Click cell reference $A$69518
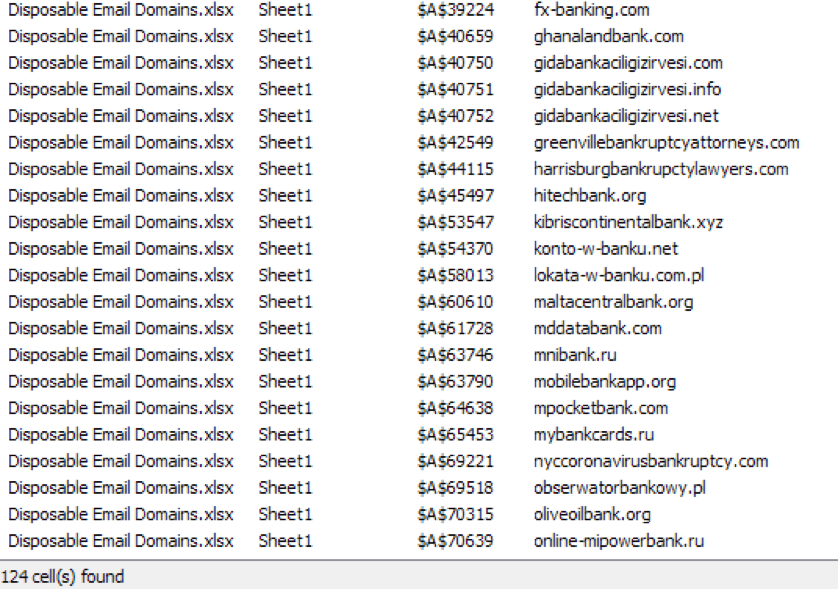Image resolution: width=838 pixels, height=589 pixels. pyautogui.click(x=455, y=488)
